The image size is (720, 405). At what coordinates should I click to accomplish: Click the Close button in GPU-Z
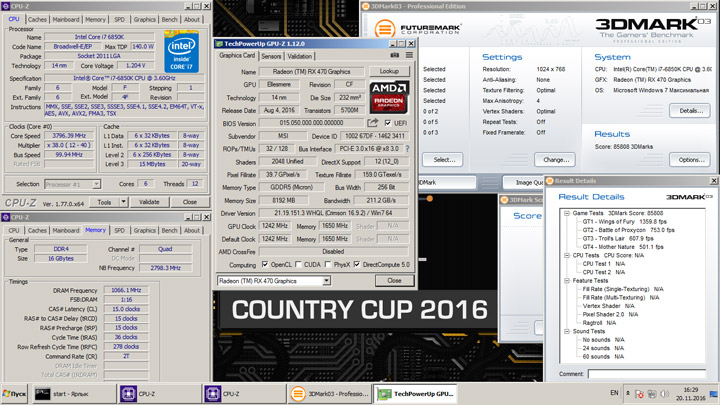pos(394,280)
